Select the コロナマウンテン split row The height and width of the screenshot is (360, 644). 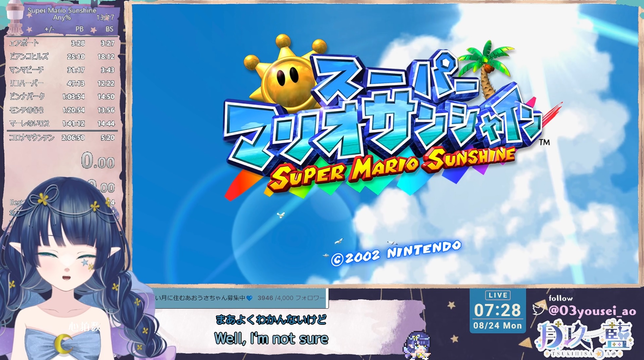[62, 138]
